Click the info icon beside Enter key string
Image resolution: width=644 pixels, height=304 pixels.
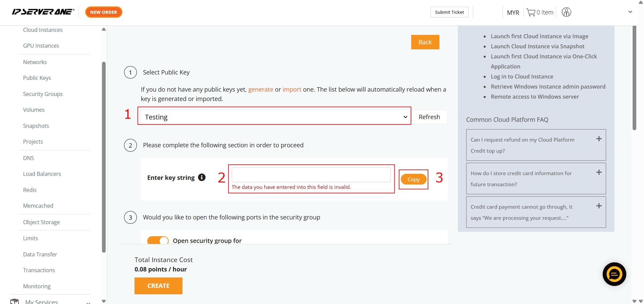pyautogui.click(x=202, y=178)
